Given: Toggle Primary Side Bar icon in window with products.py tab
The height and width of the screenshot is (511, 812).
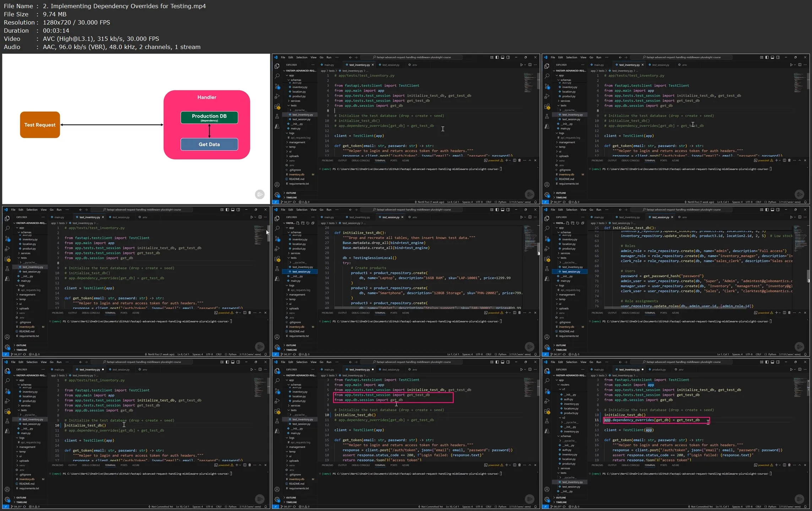Looking at the screenshot, I should 767,362.
